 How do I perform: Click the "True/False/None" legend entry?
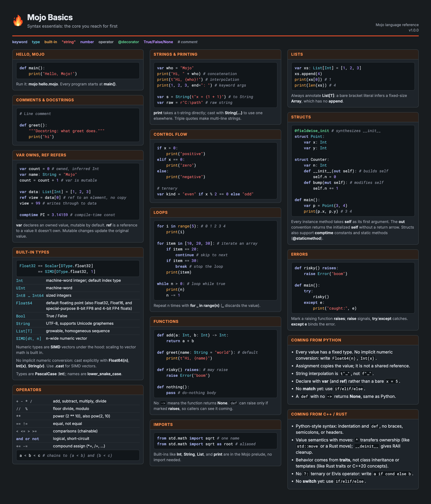coord(158,42)
